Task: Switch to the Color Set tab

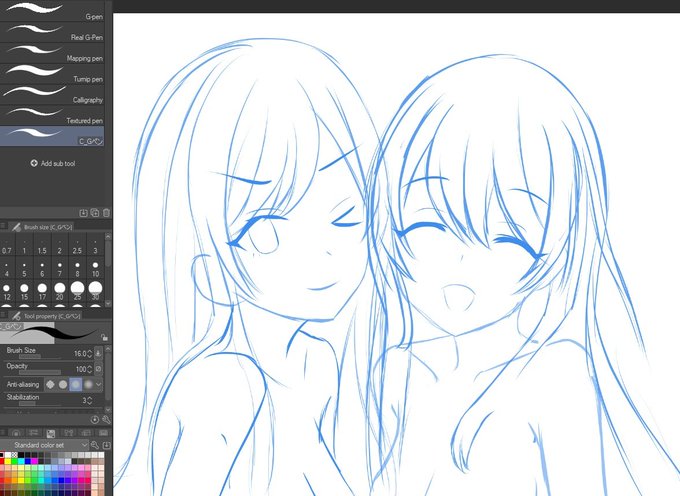Action: 51,433
